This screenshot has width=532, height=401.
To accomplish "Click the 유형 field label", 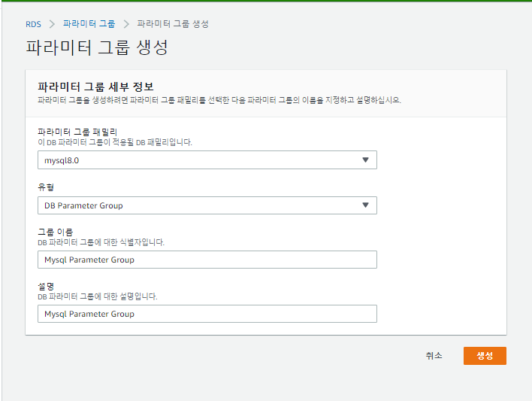I will coord(46,187).
